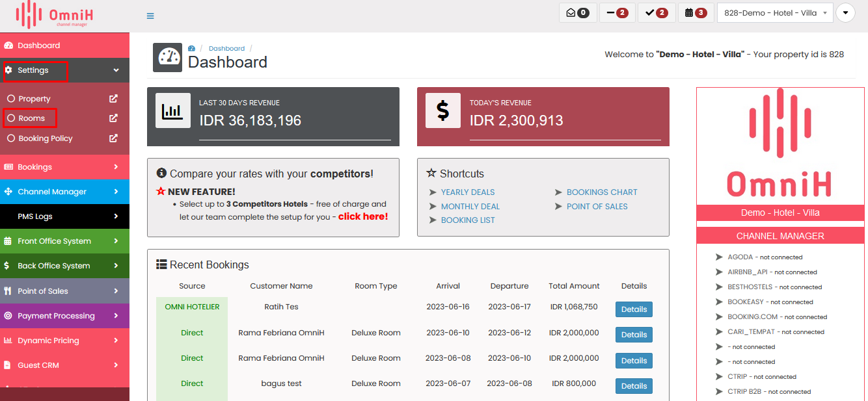
Task: View Details for the bagus test booking
Action: (634, 386)
